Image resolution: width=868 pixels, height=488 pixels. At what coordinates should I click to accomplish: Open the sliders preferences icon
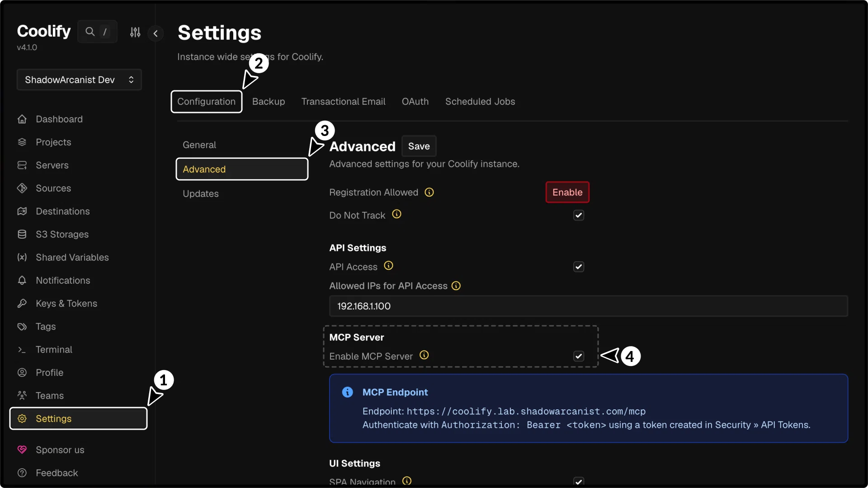coord(135,32)
